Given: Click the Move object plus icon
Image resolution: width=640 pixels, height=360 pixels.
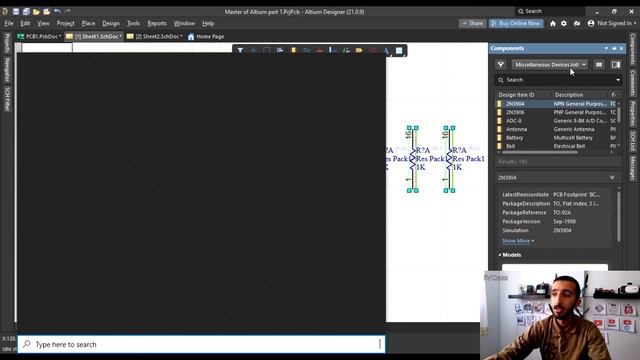Looking at the screenshot, I should click(253, 51).
